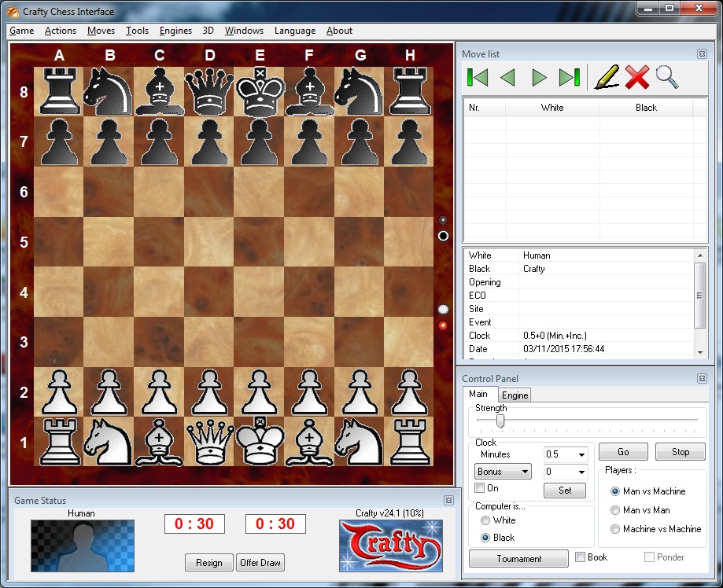This screenshot has height=588, width=723.
Task: Jump to the last move in move list
Action: (570, 76)
